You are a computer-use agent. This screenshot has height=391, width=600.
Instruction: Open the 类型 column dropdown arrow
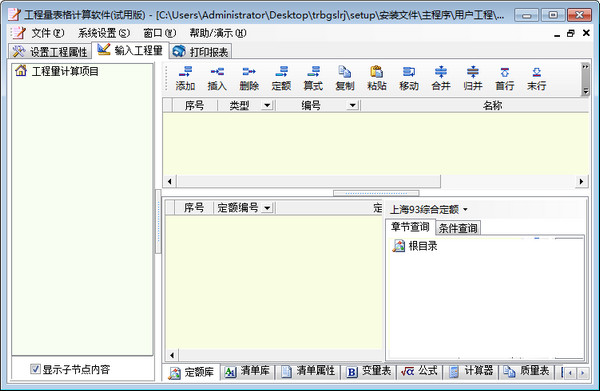pyautogui.click(x=267, y=105)
